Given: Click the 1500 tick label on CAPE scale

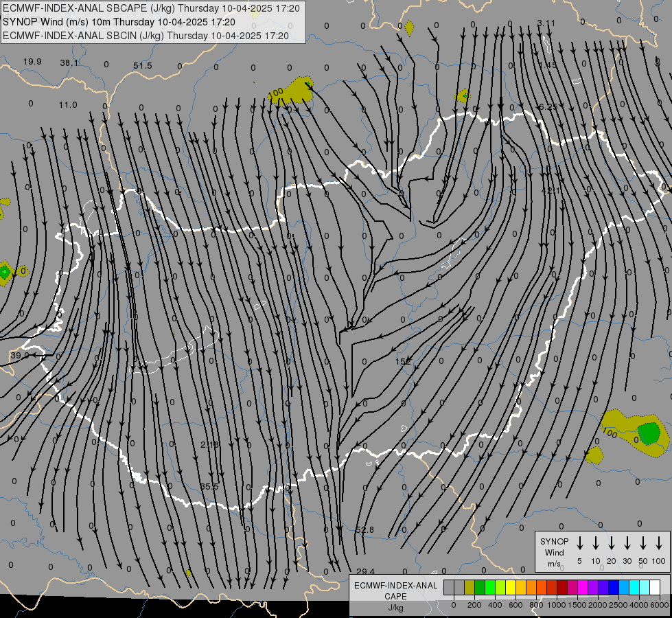Looking at the screenshot, I should click(x=577, y=605).
